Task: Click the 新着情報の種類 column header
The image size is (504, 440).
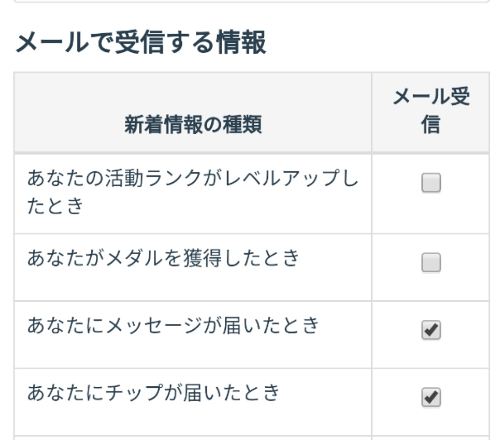Action: pos(193,125)
